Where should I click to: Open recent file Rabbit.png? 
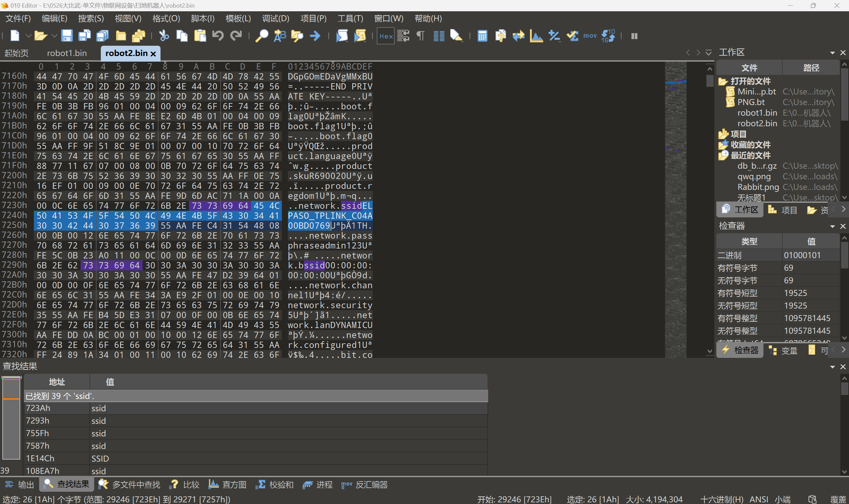click(x=758, y=187)
